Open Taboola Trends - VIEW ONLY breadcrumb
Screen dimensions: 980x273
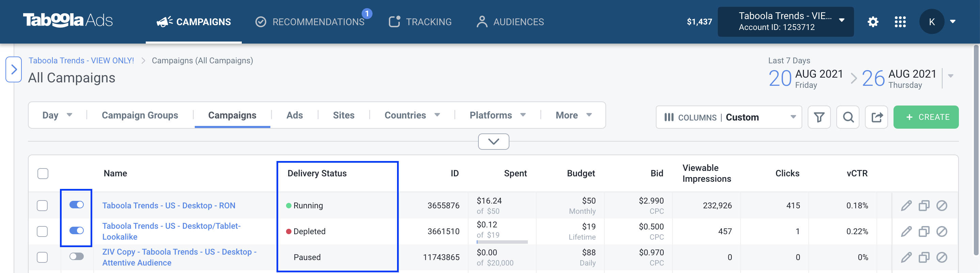click(81, 61)
